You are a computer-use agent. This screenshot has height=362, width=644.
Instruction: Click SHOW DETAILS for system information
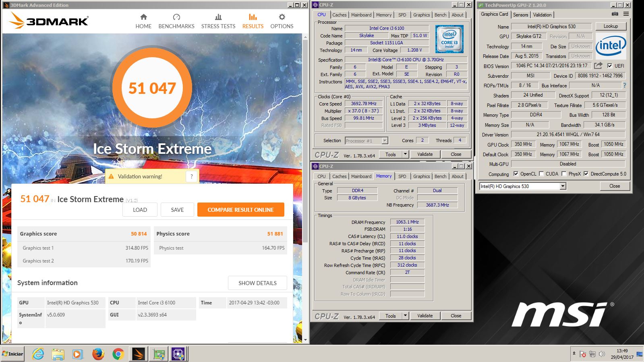[x=257, y=283]
